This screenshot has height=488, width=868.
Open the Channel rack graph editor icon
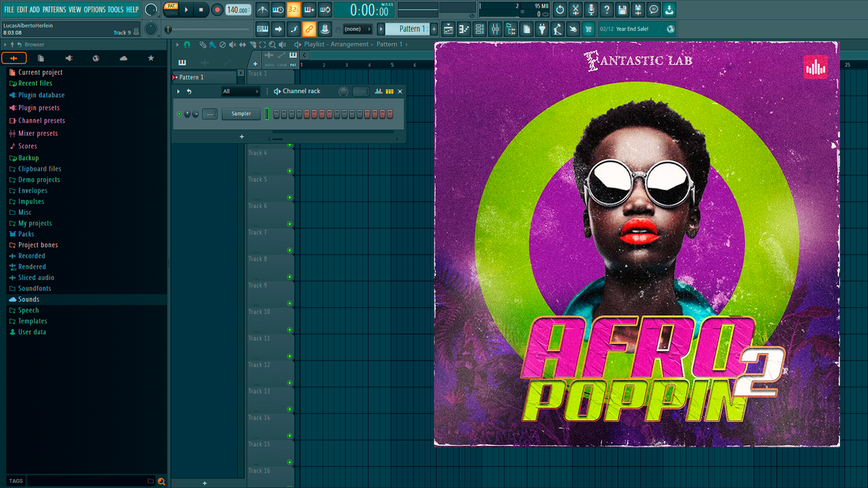[x=379, y=91]
